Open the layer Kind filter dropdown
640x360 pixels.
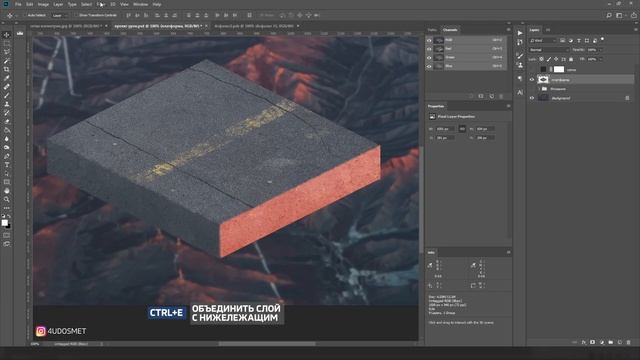point(542,40)
